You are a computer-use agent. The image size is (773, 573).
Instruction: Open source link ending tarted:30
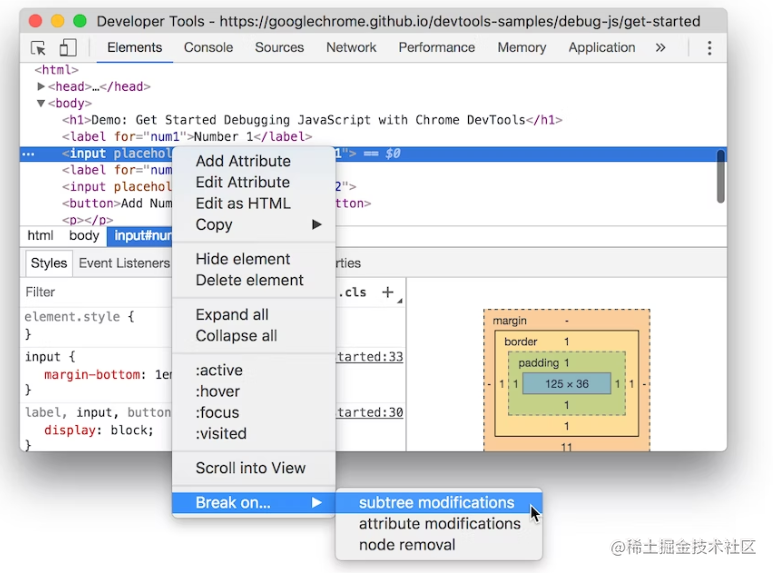coord(370,412)
